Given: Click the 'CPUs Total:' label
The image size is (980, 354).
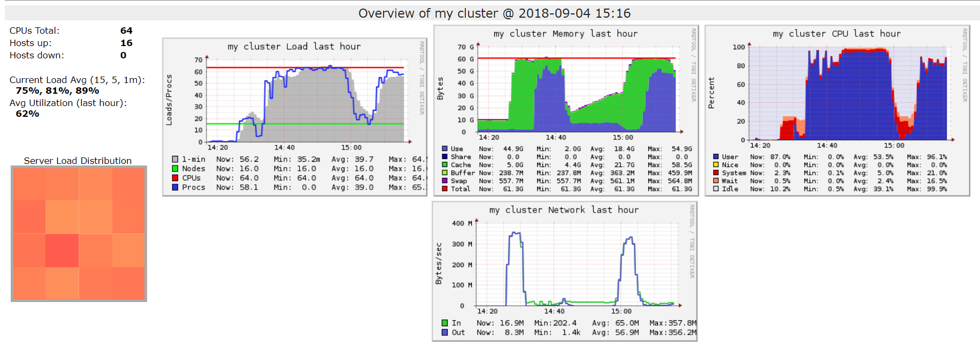Looking at the screenshot, I should (x=35, y=31).
